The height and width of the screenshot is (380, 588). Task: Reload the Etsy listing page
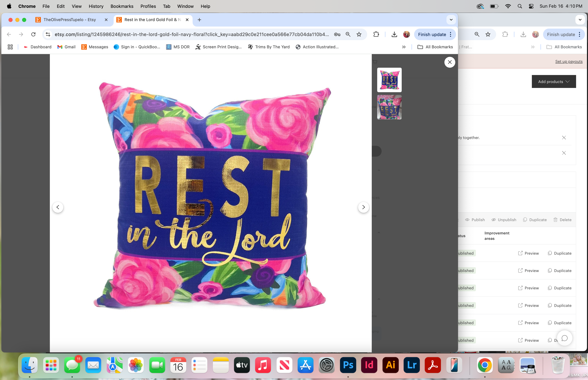[x=33, y=35]
